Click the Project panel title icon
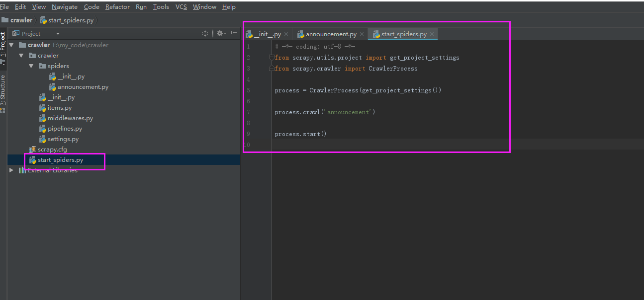The height and width of the screenshot is (300, 644). 15,33
